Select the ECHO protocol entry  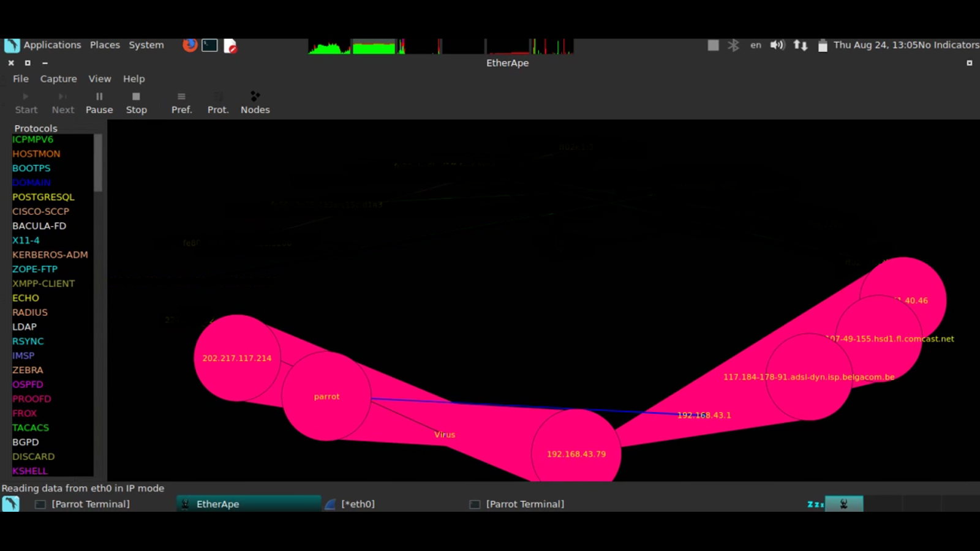pos(26,298)
